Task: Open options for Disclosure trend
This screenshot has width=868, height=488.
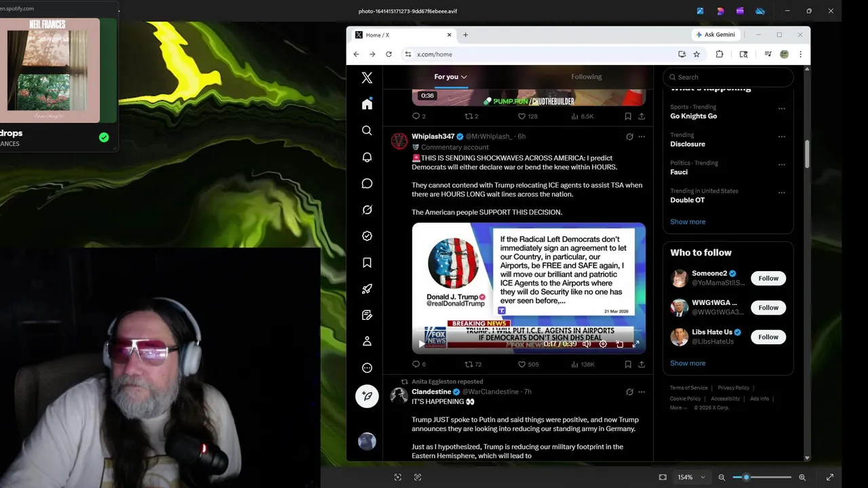Action: 782,136
